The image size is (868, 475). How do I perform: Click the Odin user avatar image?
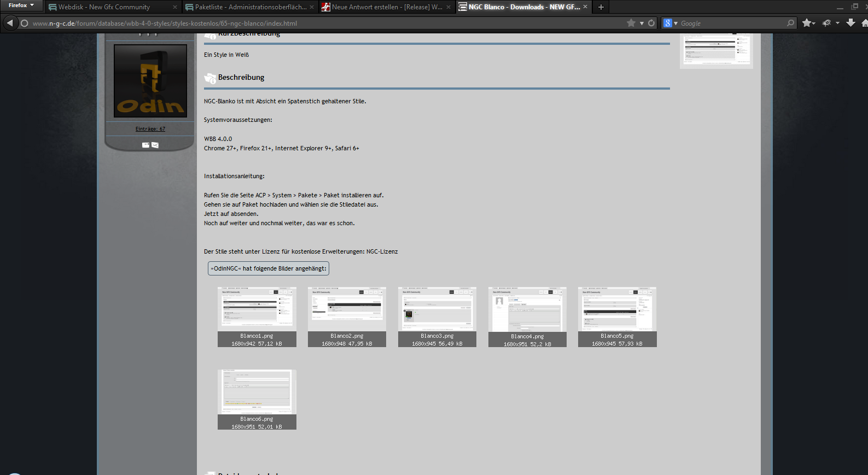tap(150, 81)
